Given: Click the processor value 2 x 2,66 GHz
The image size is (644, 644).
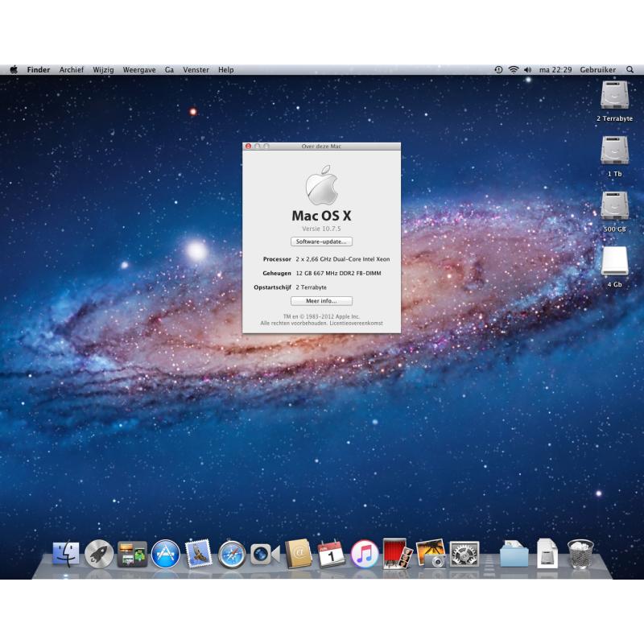Looking at the screenshot, I should pos(343,259).
